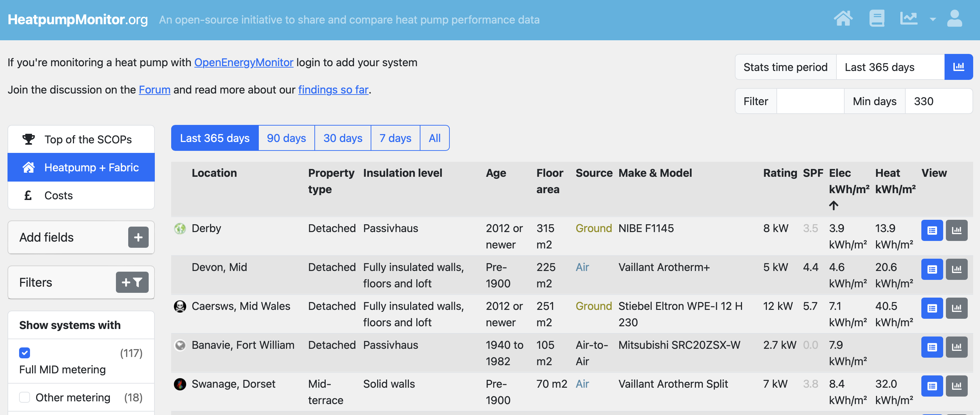Click the Swanage row avatar icon
Image resolution: width=980 pixels, height=415 pixels.
click(180, 384)
